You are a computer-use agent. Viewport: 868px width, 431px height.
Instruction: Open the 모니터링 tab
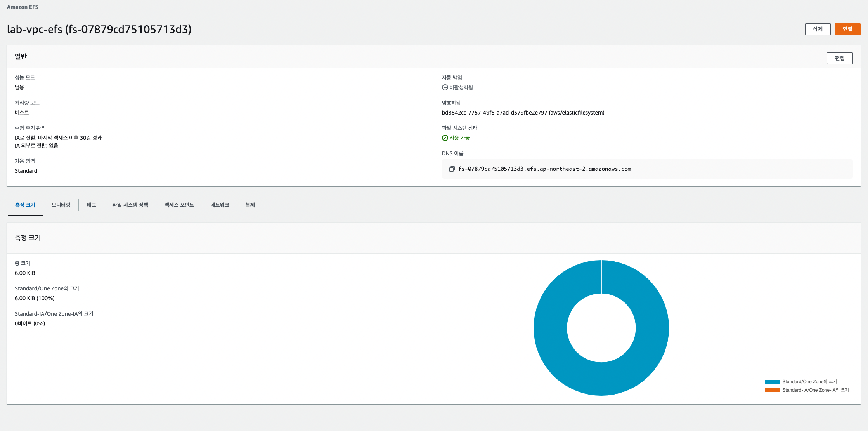pyautogui.click(x=61, y=205)
